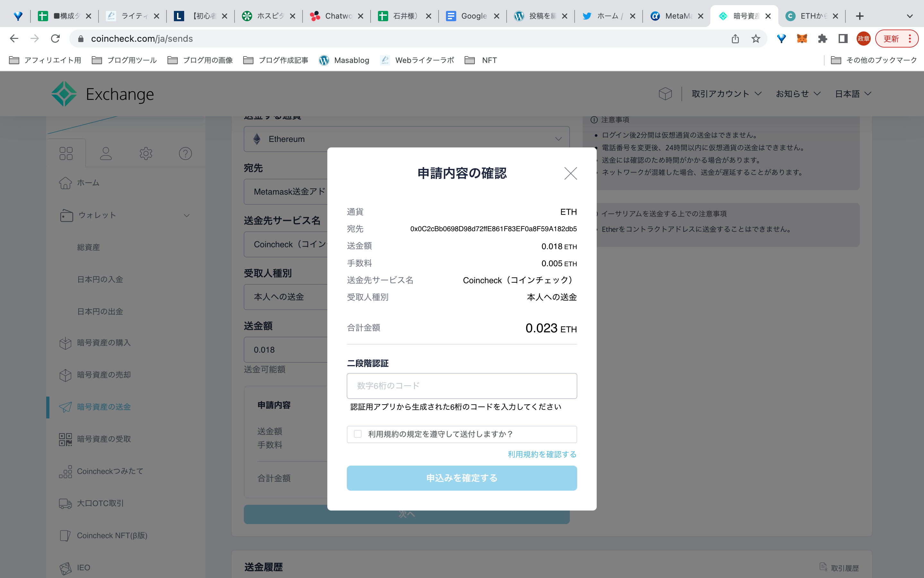
Task: Confirm with 申込みを確定する button
Action: coord(462,478)
